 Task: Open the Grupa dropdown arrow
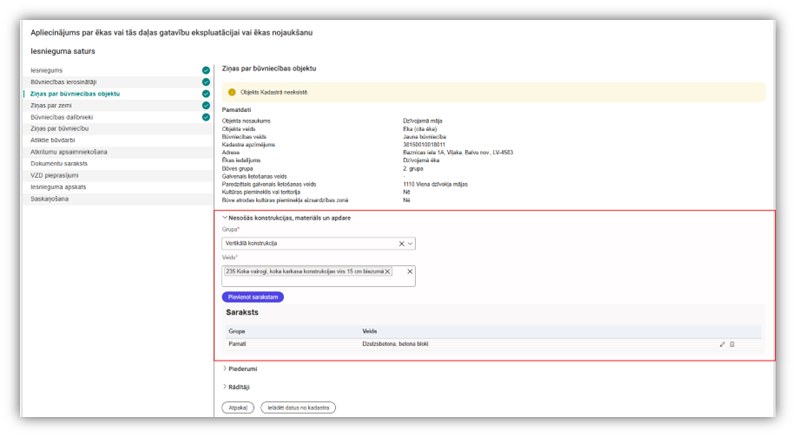click(x=411, y=243)
